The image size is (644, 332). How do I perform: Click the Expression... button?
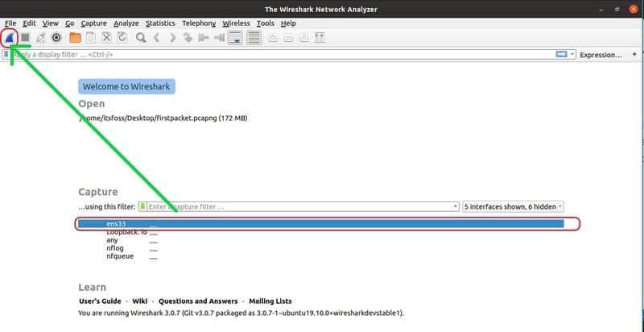pyautogui.click(x=601, y=54)
